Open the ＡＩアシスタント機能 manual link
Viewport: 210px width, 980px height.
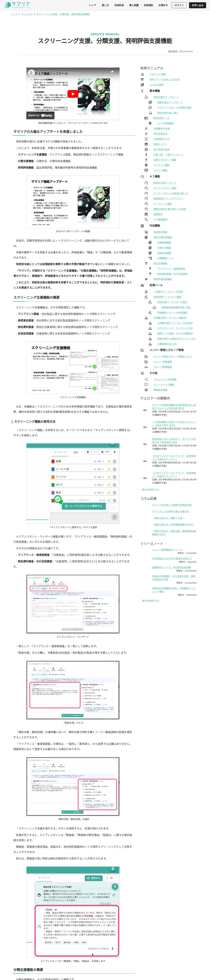point(165,188)
